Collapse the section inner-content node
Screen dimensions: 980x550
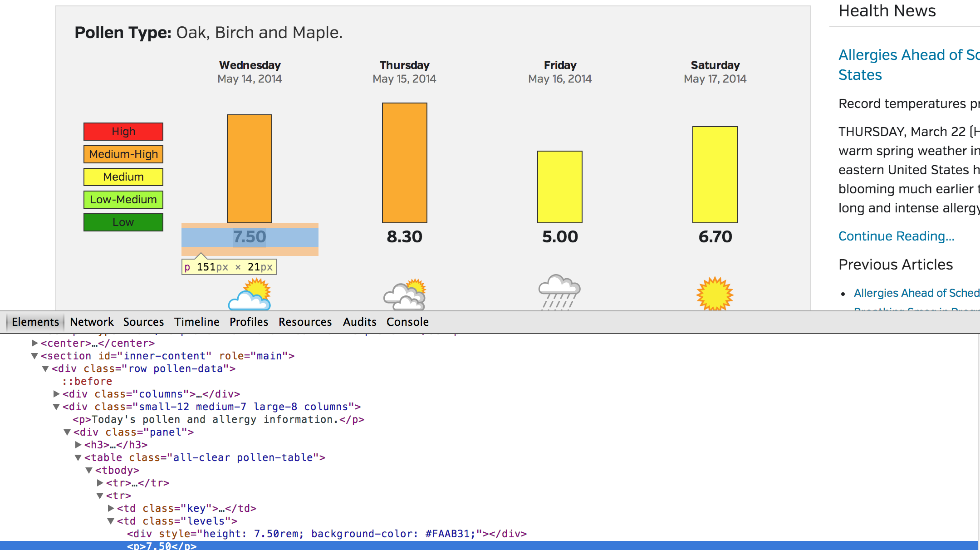[34, 356]
